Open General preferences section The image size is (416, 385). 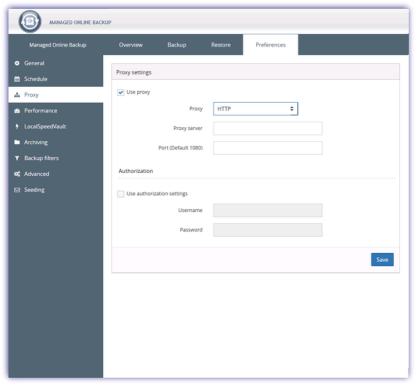56,63
